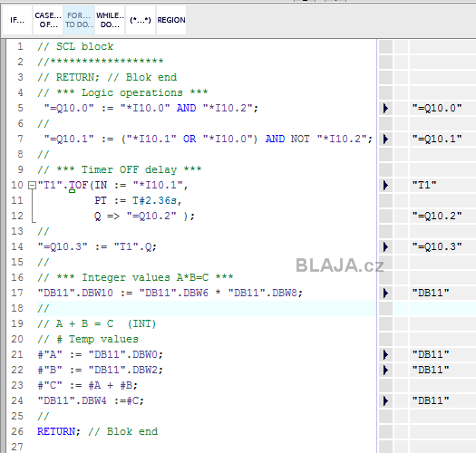Click "T1".Q on line 14
The width and height of the screenshot is (476, 453).
[132, 246]
